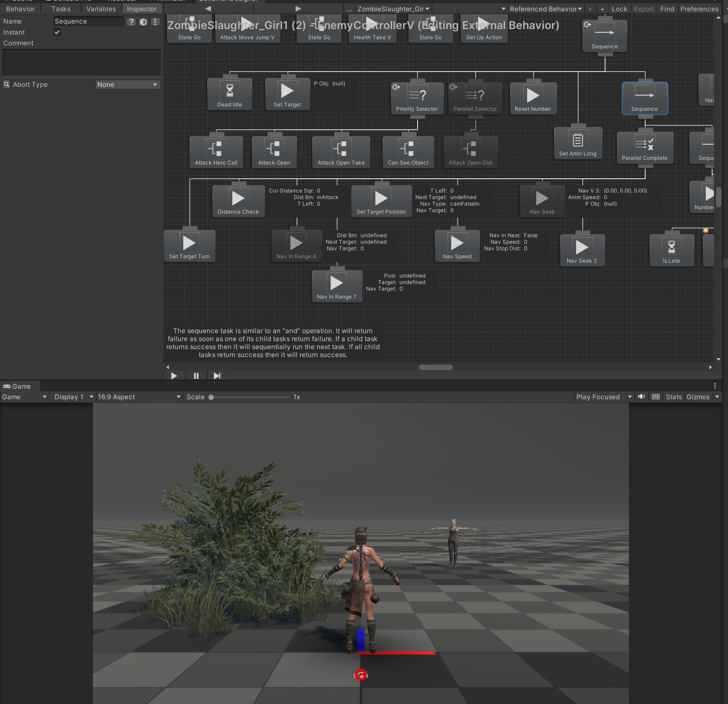Switch to the Tasks tab

click(x=61, y=9)
